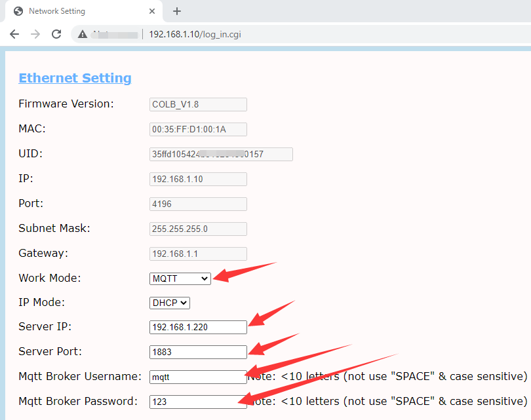The height and width of the screenshot is (420, 531).
Task: Close the Network Setting tab
Action: (152, 11)
